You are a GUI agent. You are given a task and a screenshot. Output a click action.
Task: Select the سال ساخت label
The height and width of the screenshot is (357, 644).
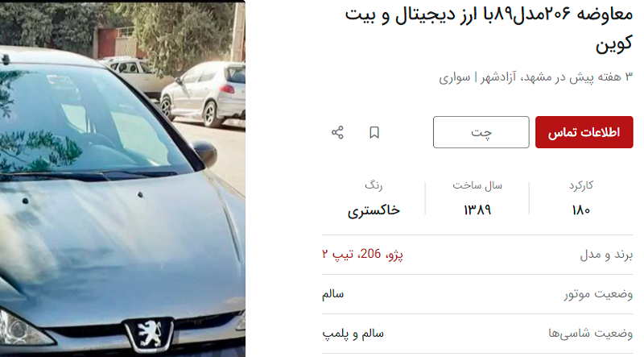coord(477,185)
